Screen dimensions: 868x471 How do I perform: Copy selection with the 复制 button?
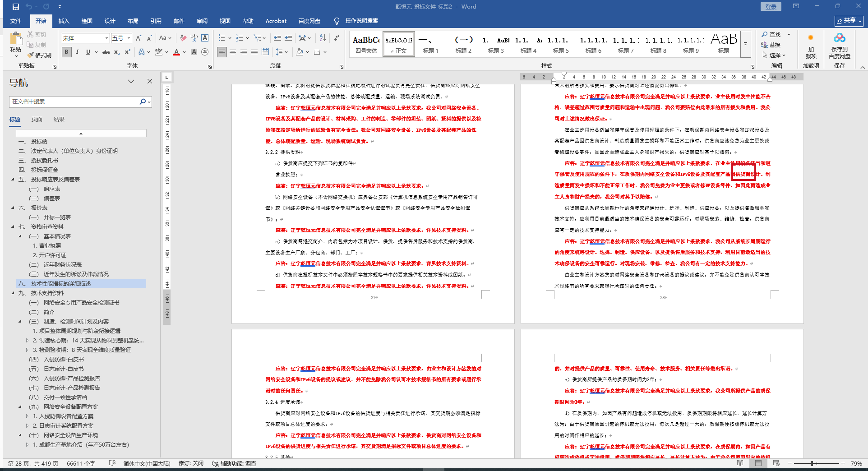[x=37, y=45]
